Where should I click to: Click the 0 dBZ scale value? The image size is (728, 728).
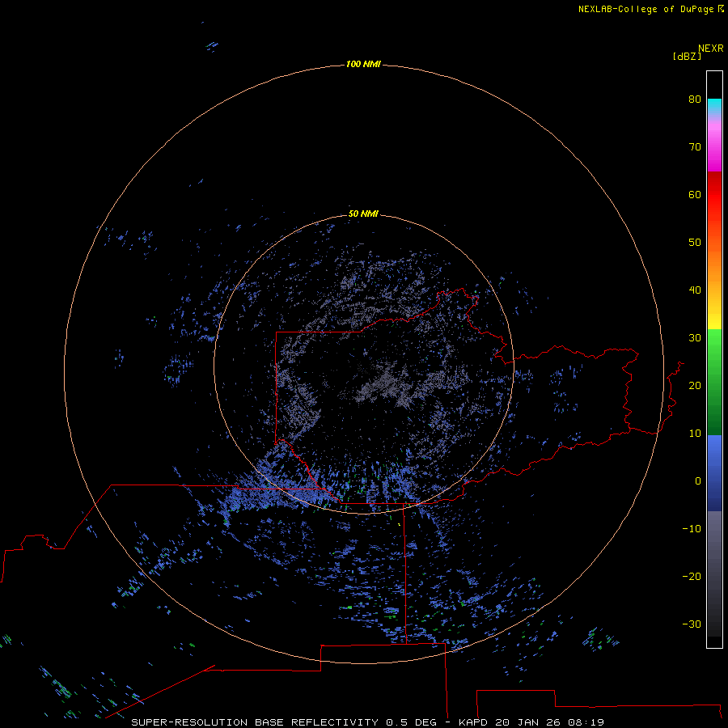pyautogui.click(x=698, y=481)
